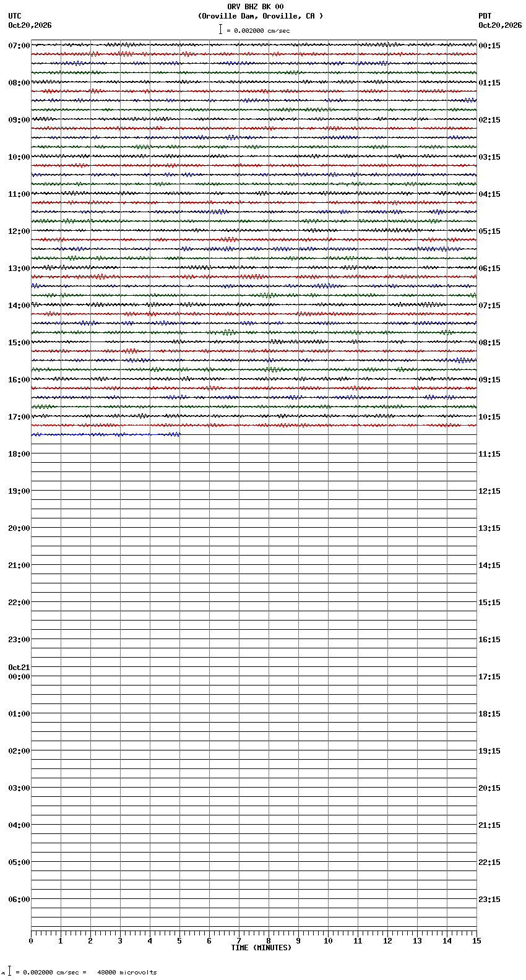Click the 07:00 UTC time label
This screenshot has width=526, height=980.
click(x=19, y=46)
